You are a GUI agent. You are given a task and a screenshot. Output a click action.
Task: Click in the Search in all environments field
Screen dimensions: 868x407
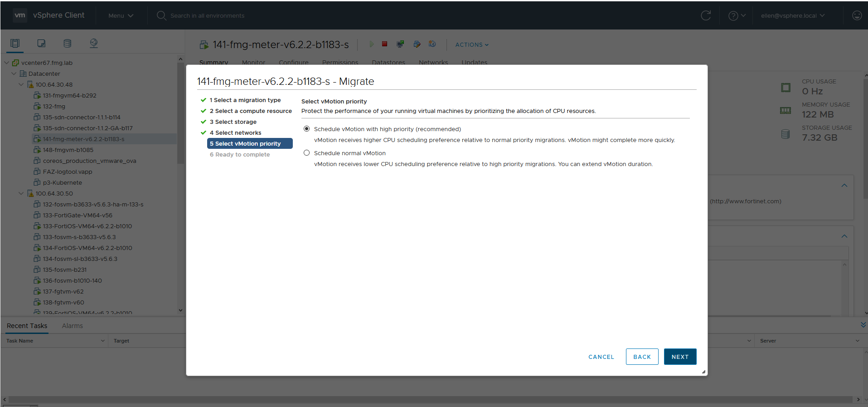[x=207, y=15]
